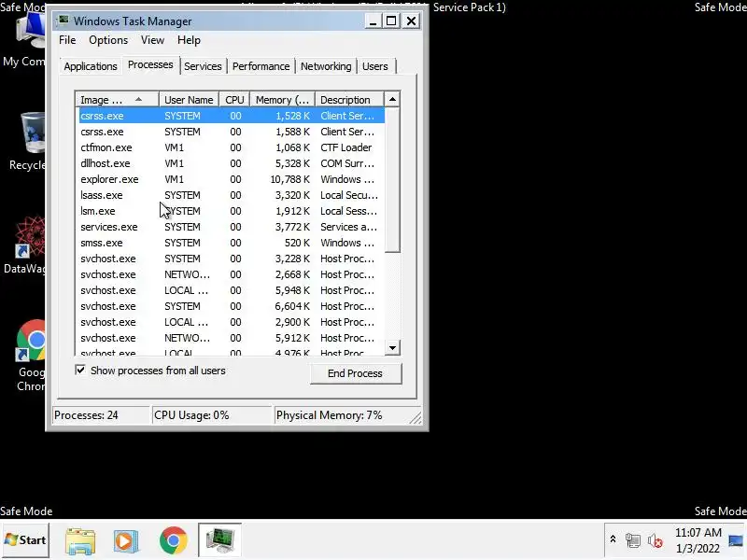Select the DataWag desktop shortcut
Screen dimensions: 747x560
click(x=25, y=245)
